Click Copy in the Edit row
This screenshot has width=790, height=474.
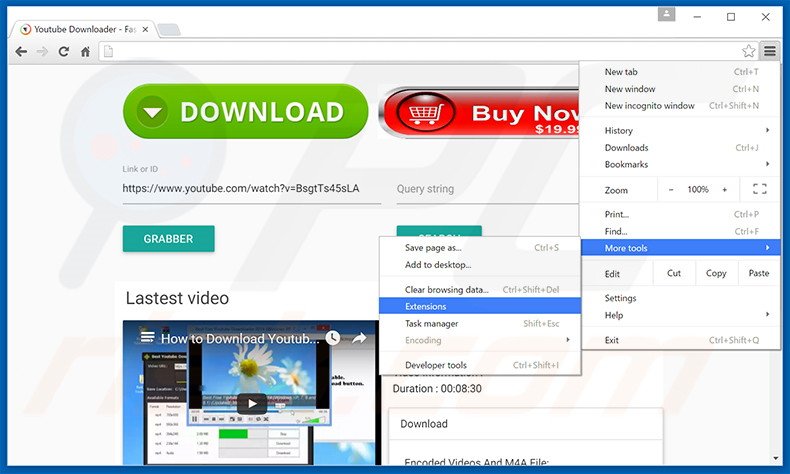coord(716,273)
